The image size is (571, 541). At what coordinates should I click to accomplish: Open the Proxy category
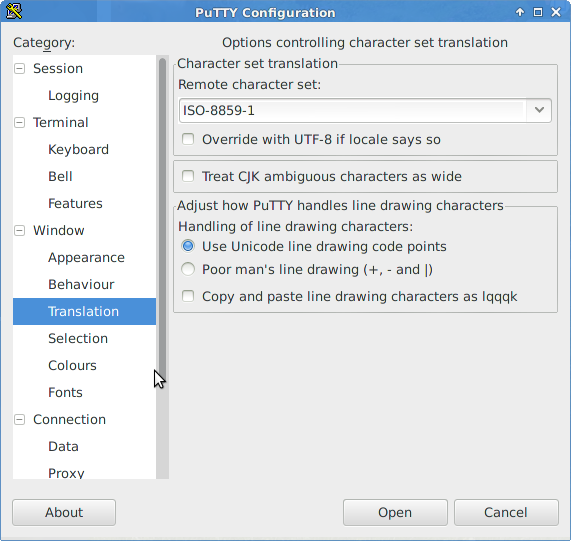66,473
